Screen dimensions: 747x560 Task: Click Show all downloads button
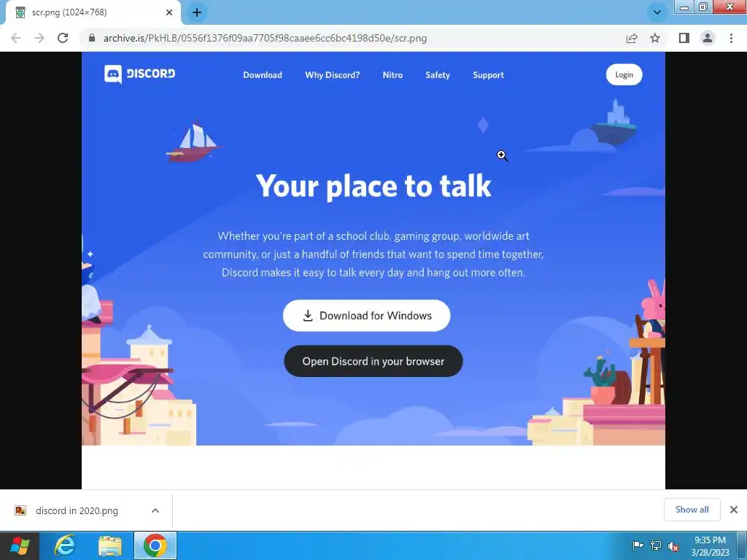[692, 510]
